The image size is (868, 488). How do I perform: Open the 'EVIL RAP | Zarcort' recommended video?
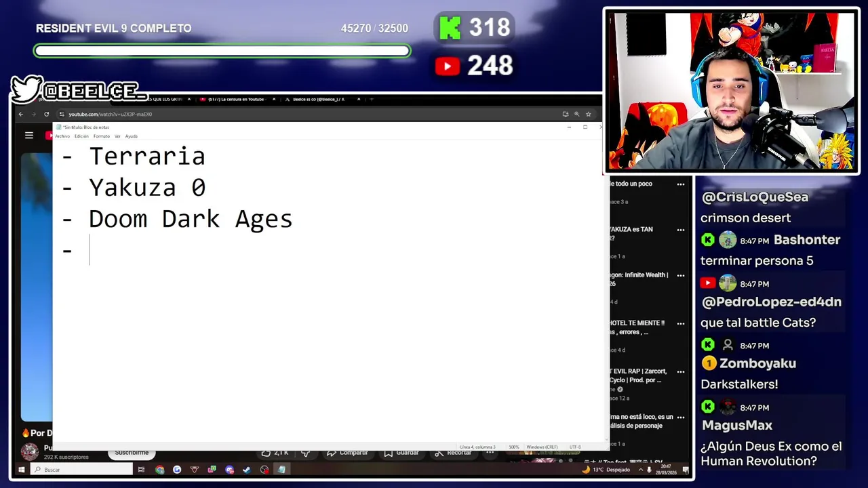pyautogui.click(x=639, y=375)
